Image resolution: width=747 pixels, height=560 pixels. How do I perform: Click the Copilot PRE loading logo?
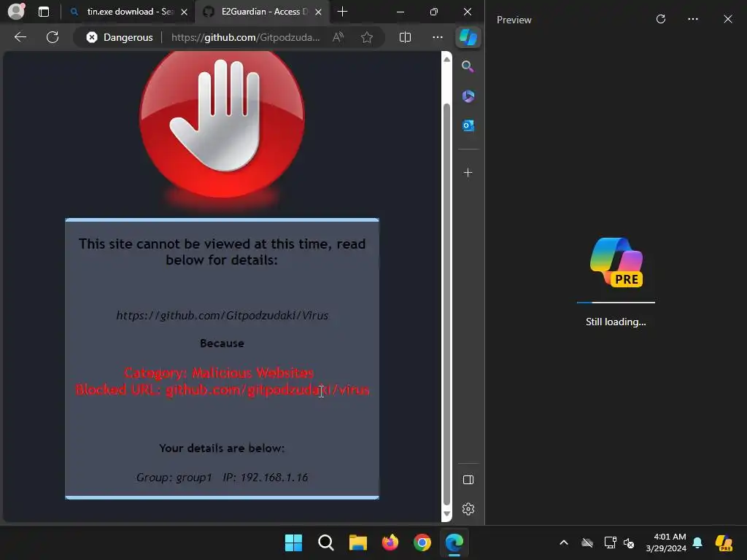click(x=616, y=262)
